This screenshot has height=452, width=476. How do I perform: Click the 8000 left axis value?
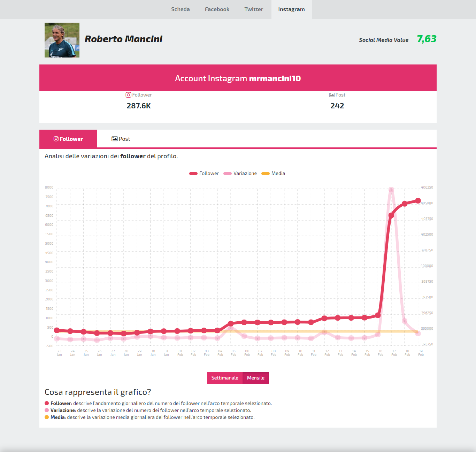pyautogui.click(x=49, y=187)
